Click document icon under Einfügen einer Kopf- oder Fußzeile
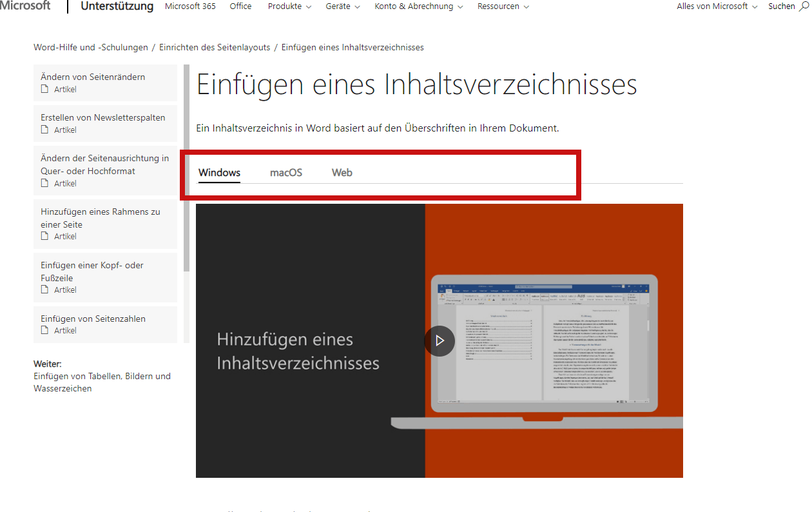Viewport: 812px width, 512px height. (x=44, y=290)
